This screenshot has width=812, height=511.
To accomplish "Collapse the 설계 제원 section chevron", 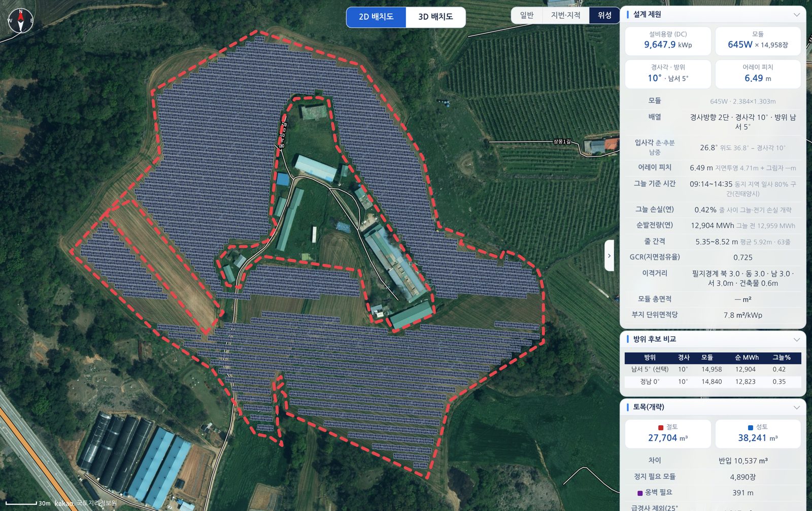I will tap(796, 15).
